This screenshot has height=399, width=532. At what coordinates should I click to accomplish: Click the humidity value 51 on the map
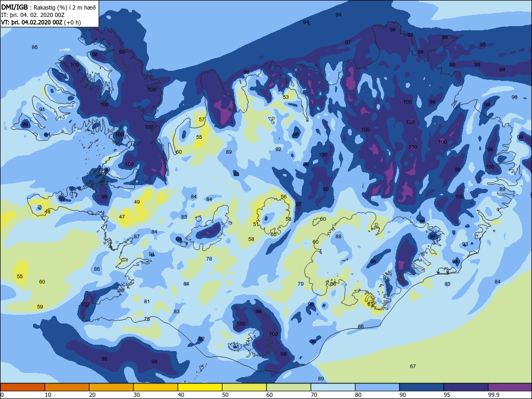pos(256,224)
